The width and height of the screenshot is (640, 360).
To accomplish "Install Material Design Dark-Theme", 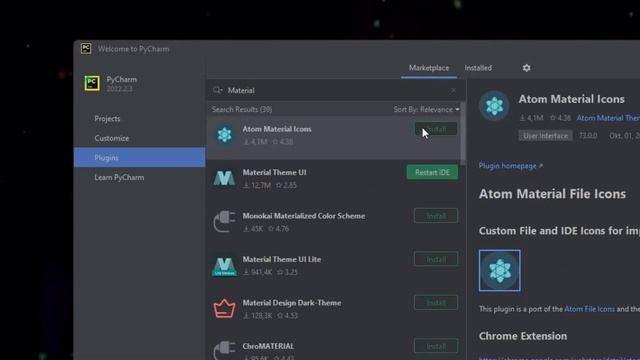I will click(x=436, y=303).
